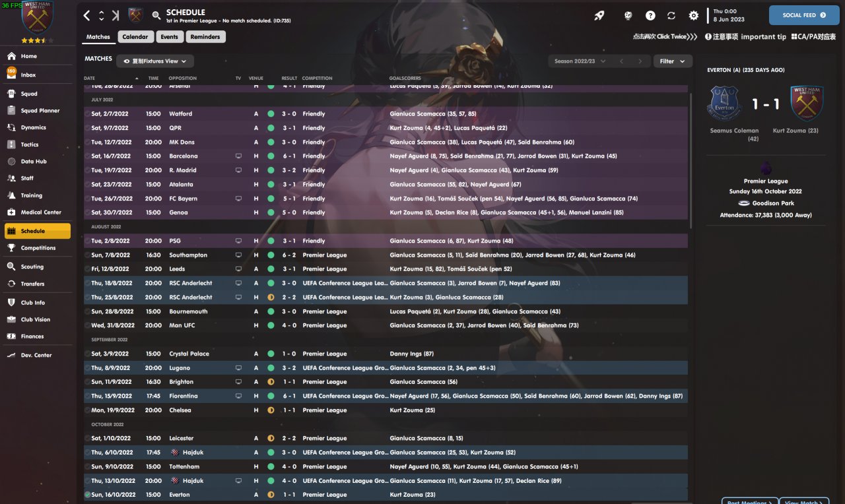Toggle the tick circle for Tottenham 9/10/2022
This screenshot has width=845, height=504.
(87, 467)
